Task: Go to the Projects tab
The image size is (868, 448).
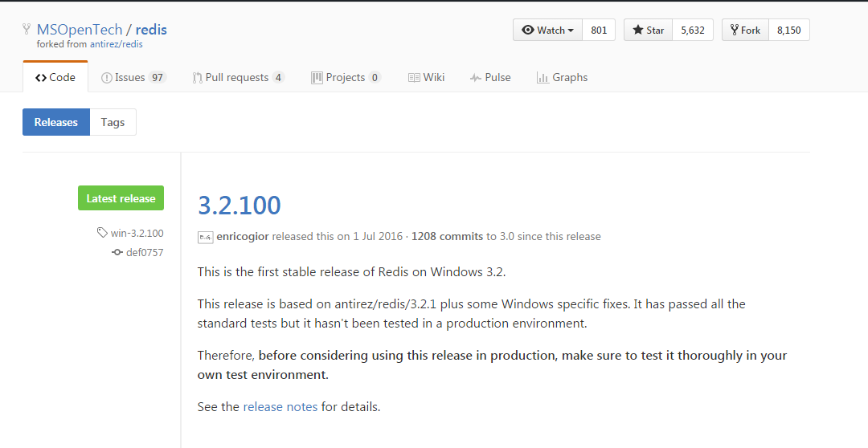Action: 346,77
